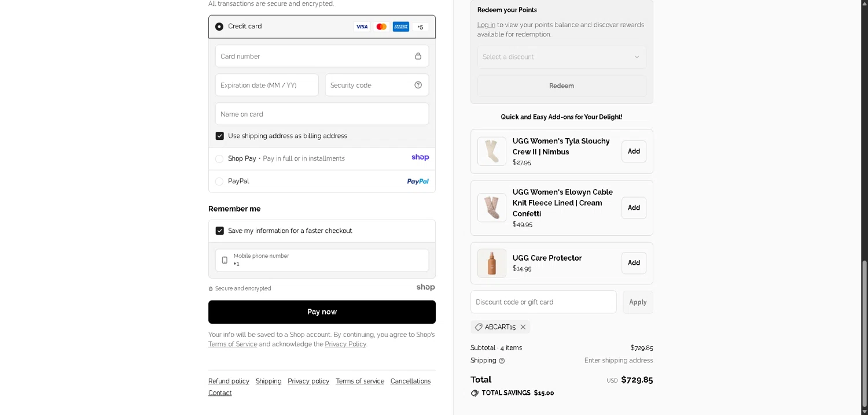
Task: Click the Expiration date field
Action: point(267,85)
